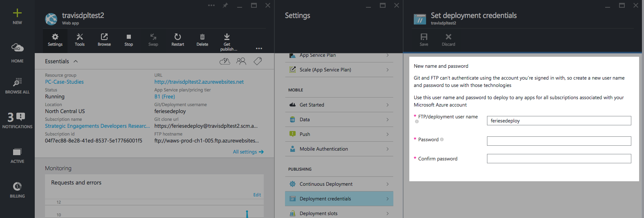Open the PC-Case-Studies resource group
644x218 pixels.
[x=64, y=82]
